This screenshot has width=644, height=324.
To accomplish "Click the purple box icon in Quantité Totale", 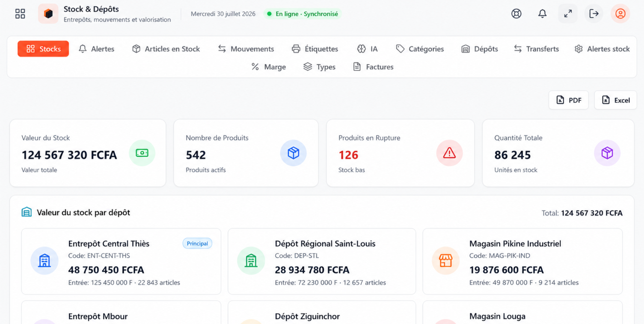I will click(607, 153).
